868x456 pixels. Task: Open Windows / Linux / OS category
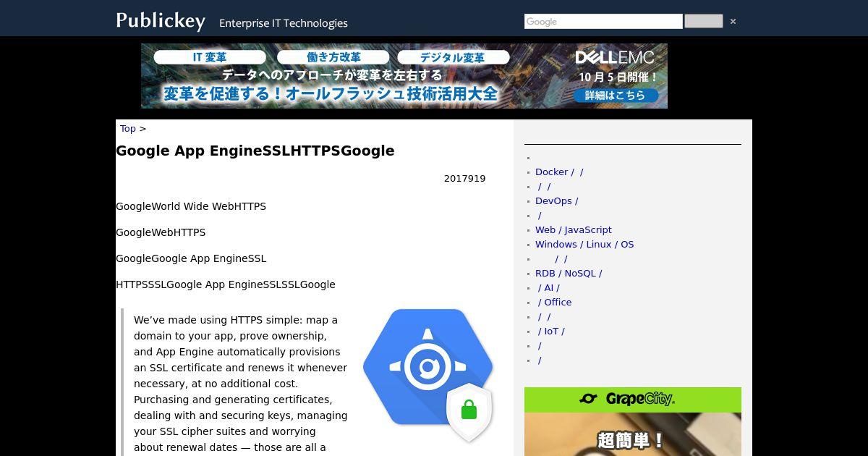click(584, 244)
